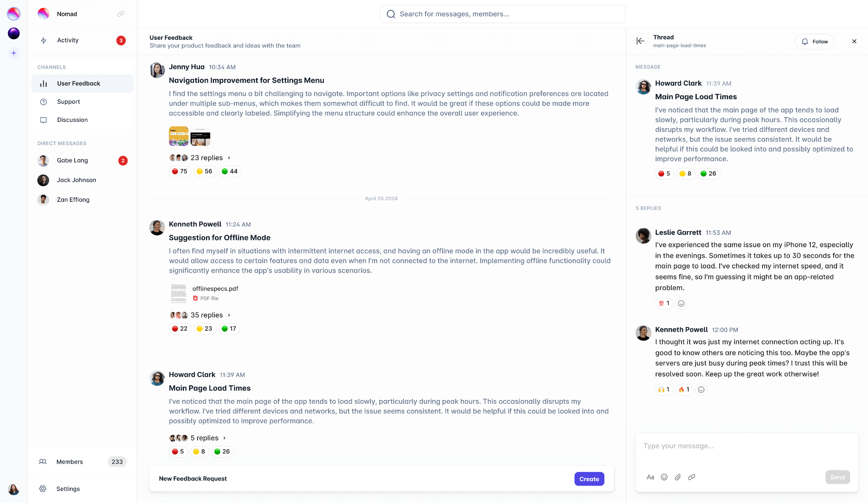Click the User Feedback channel icon

tap(43, 83)
